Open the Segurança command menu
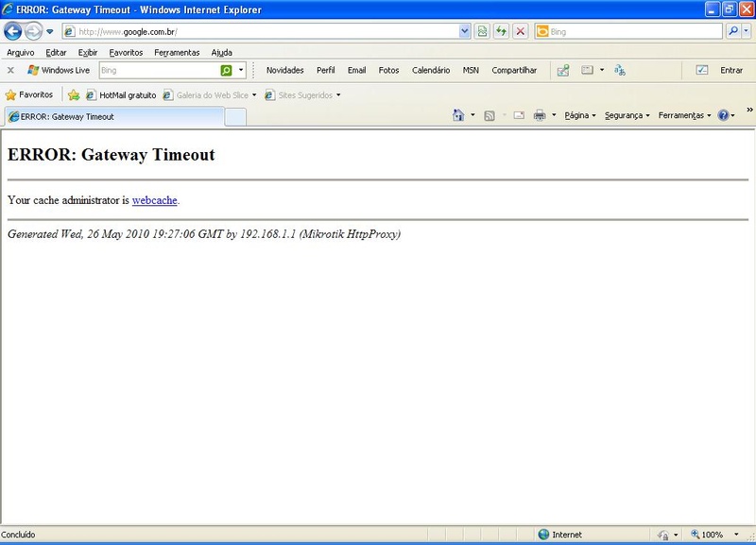Image resolution: width=756 pixels, height=545 pixels. [627, 115]
